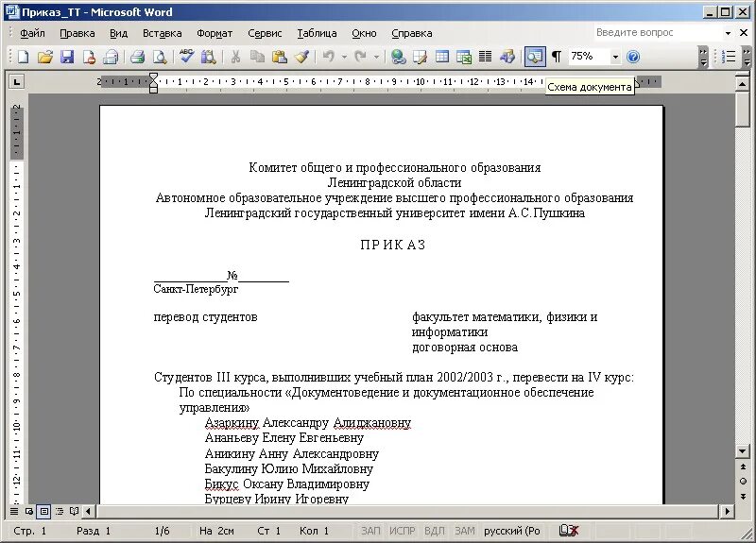The height and width of the screenshot is (543, 756).
Task: Click русский language status indicator
Action: pos(512,531)
